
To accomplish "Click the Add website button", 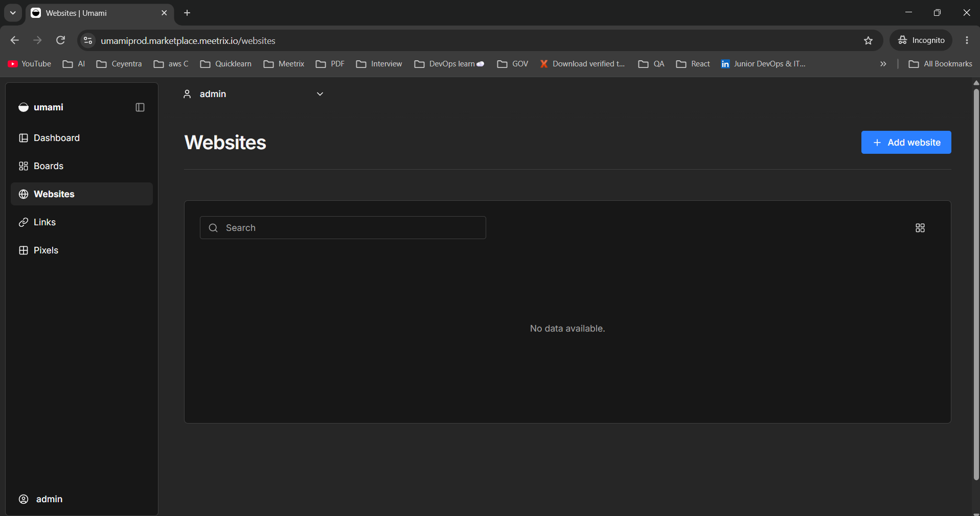I will coord(906,143).
